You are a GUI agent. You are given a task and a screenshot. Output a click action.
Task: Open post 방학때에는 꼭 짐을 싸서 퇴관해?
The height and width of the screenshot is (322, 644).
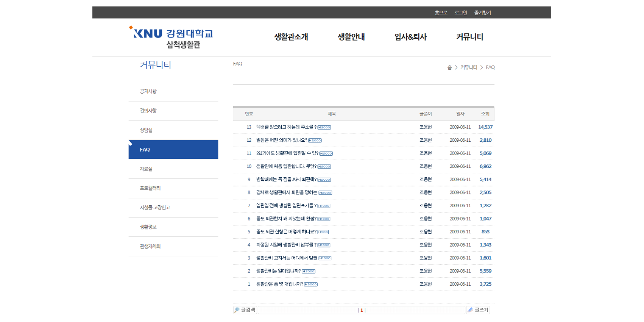pyautogui.click(x=286, y=180)
